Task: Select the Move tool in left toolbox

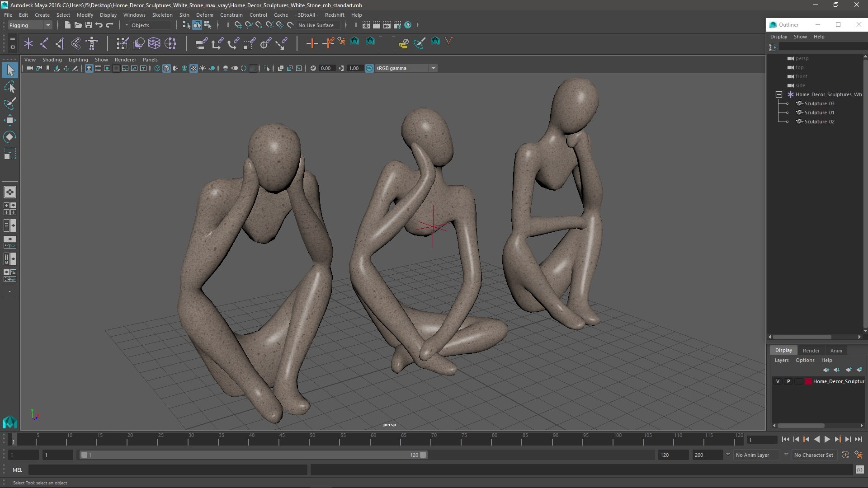Action: (x=9, y=120)
